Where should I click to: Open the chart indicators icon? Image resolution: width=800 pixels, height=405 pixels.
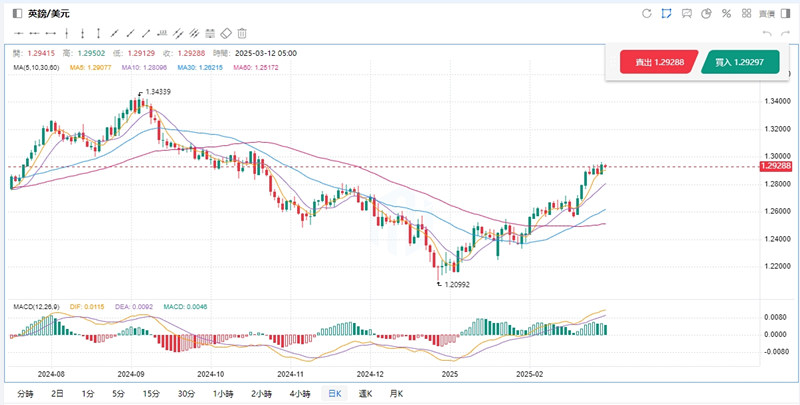coord(686,13)
